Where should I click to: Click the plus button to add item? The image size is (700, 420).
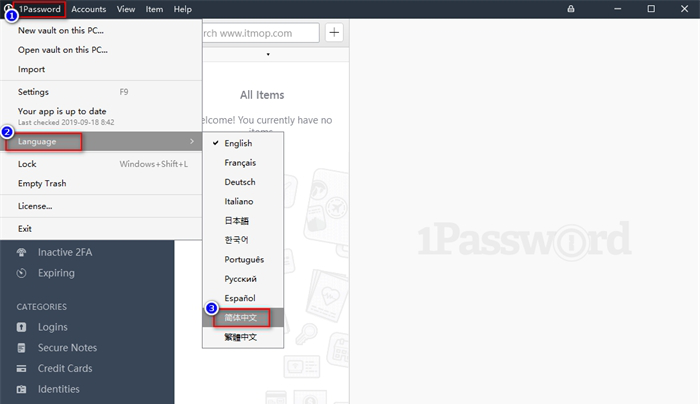click(x=334, y=33)
